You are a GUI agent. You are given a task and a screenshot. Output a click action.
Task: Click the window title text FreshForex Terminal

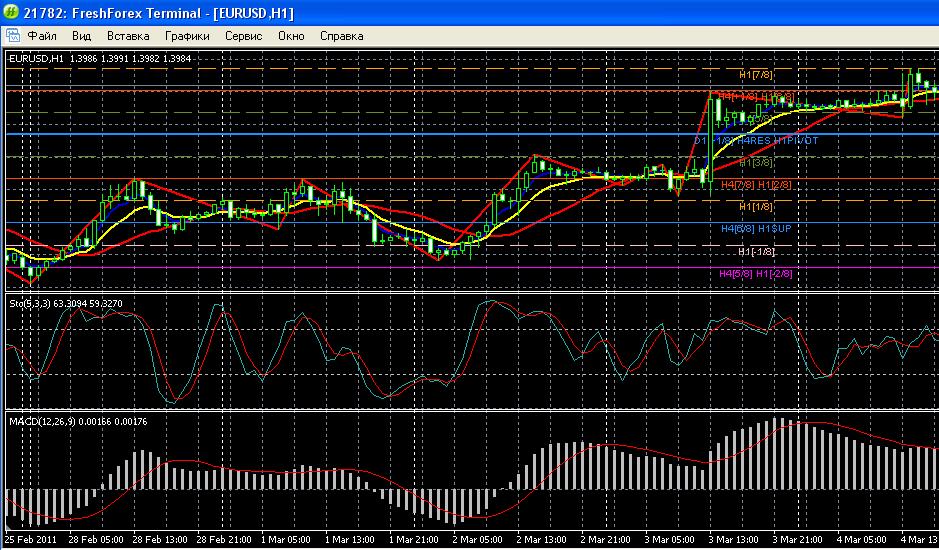click(136, 13)
